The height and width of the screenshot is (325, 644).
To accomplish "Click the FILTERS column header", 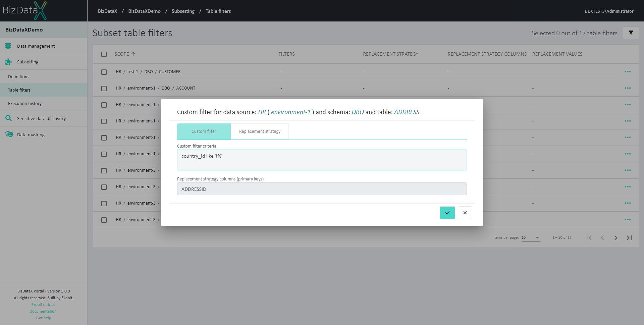I will 286,54.
